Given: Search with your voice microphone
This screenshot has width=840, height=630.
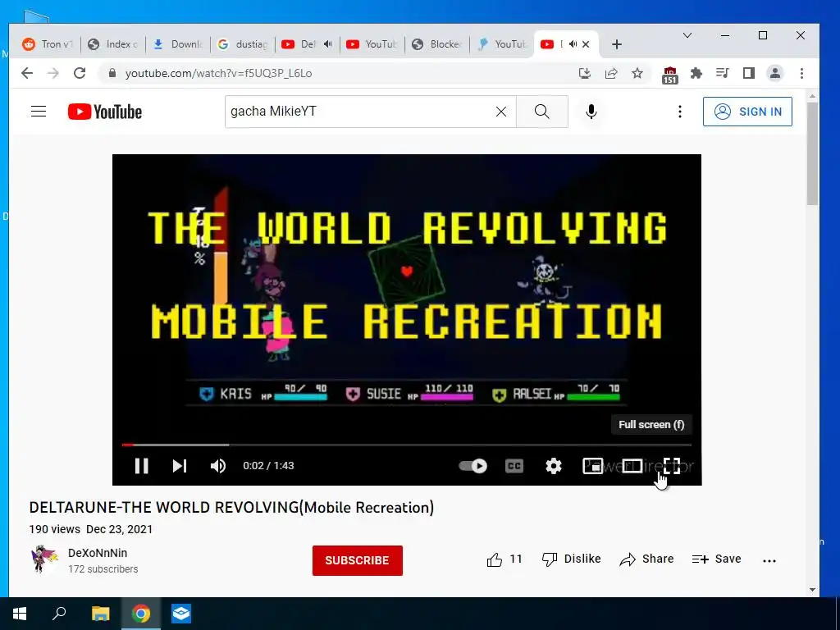Looking at the screenshot, I should (591, 112).
